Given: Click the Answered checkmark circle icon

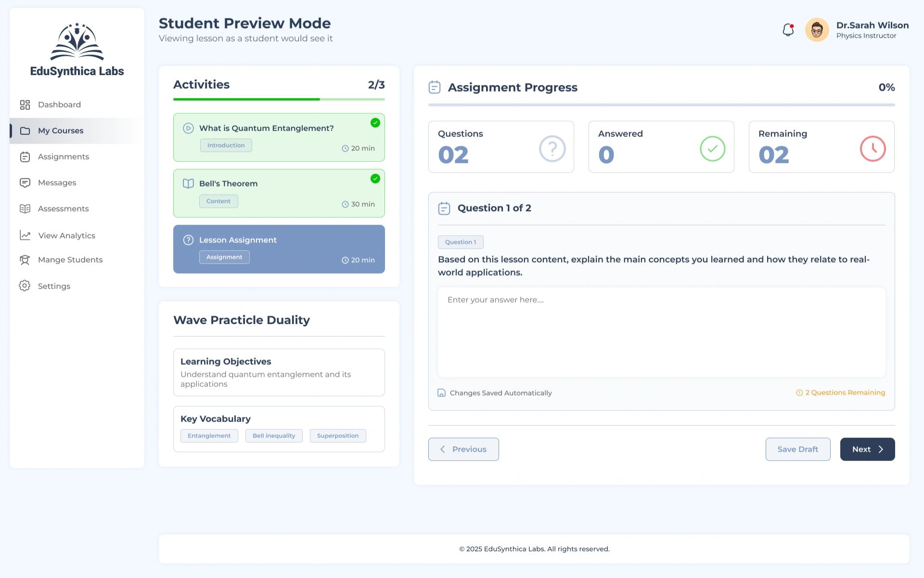Looking at the screenshot, I should coord(712,149).
